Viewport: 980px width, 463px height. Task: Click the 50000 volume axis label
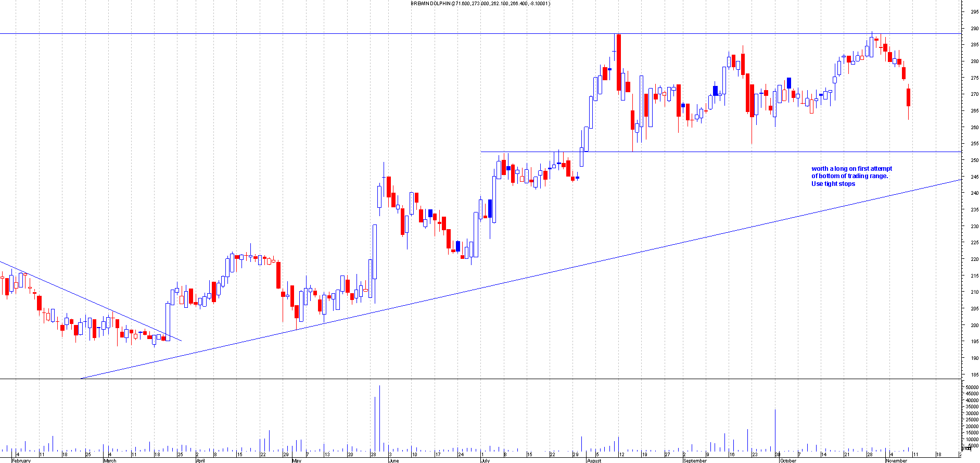[x=971, y=387]
